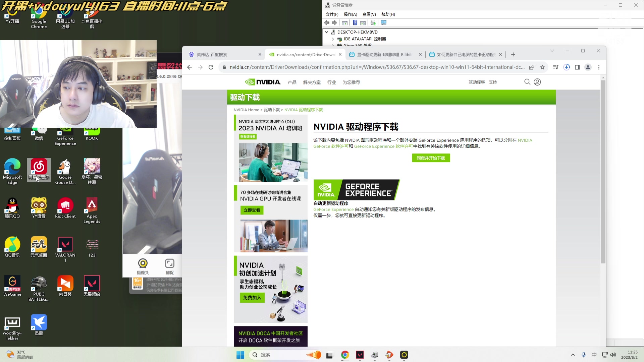This screenshot has height=362, width=644.
Task: Open the Chrome profile avatar icon
Action: click(x=588, y=67)
